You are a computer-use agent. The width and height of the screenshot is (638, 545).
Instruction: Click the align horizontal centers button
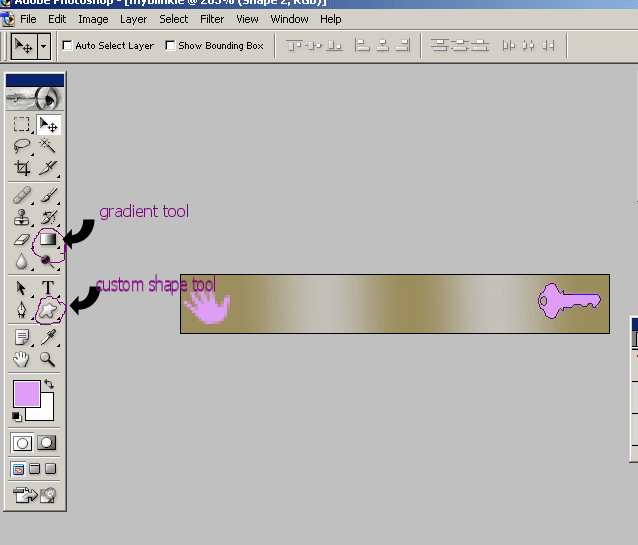pyautogui.click(x=382, y=45)
